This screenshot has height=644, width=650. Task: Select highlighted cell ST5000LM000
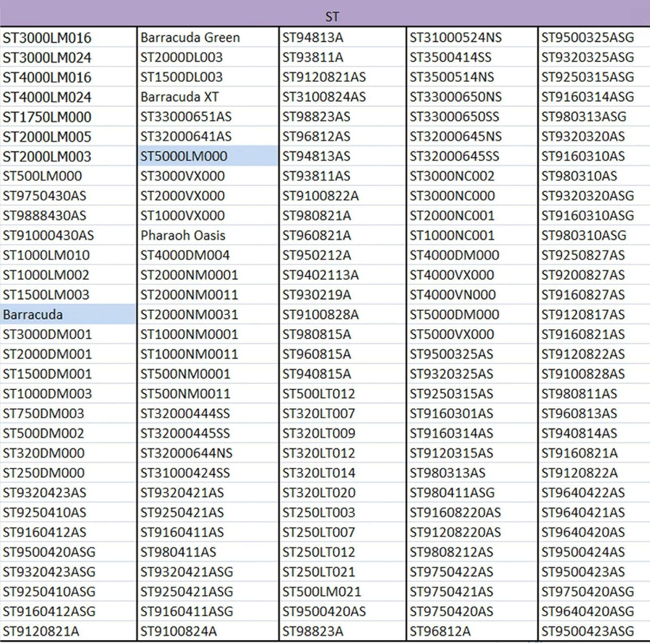pos(209,156)
